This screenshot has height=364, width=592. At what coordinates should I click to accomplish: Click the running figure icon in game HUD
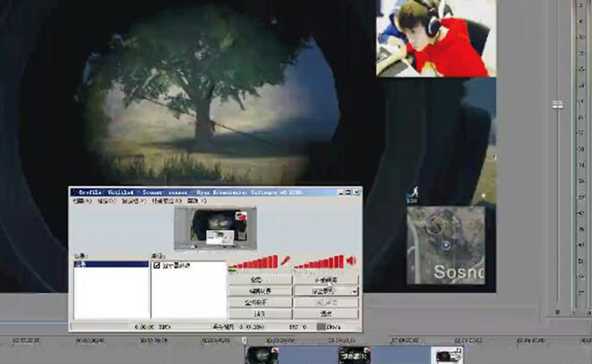pos(413,192)
